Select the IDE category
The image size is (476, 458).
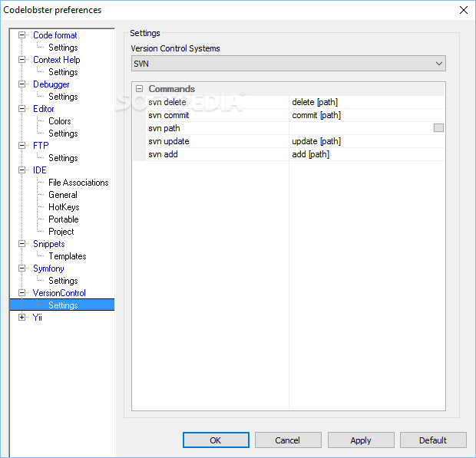coord(39,170)
